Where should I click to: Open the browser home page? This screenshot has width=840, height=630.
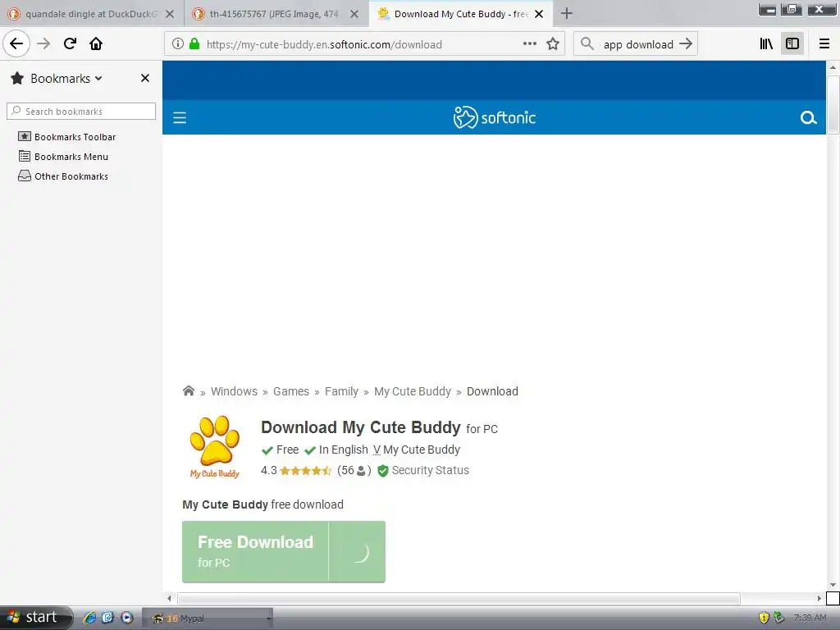[96, 43]
